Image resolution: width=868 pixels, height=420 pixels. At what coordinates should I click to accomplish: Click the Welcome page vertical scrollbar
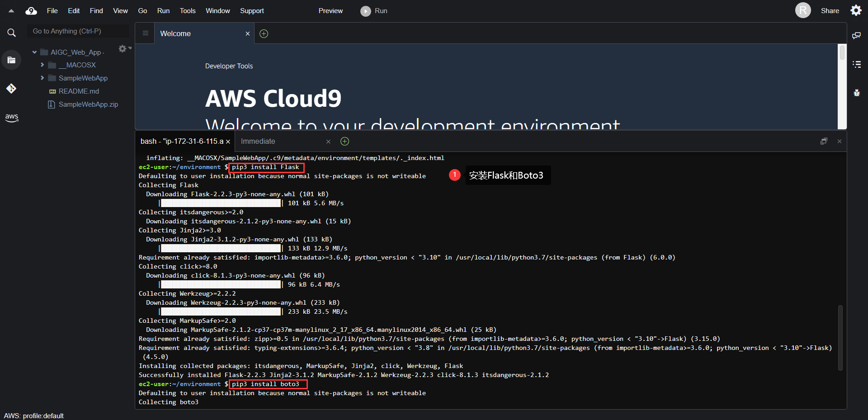click(x=842, y=52)
